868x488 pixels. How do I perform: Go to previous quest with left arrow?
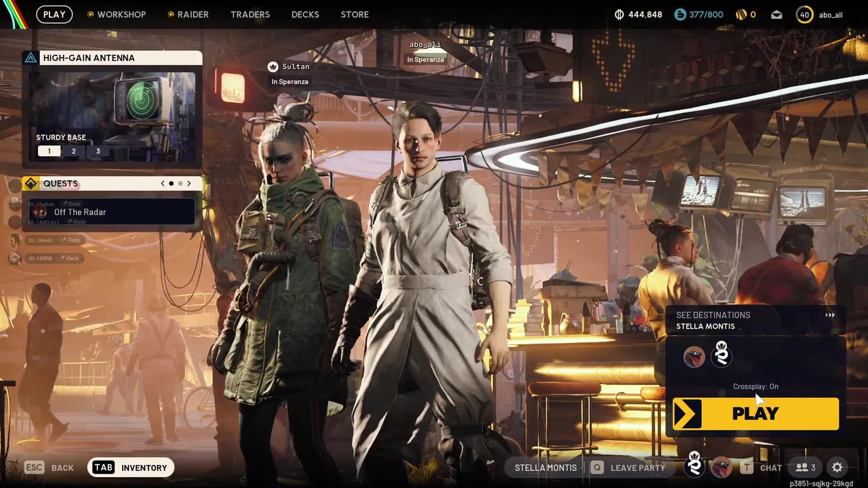pos(162,184)
